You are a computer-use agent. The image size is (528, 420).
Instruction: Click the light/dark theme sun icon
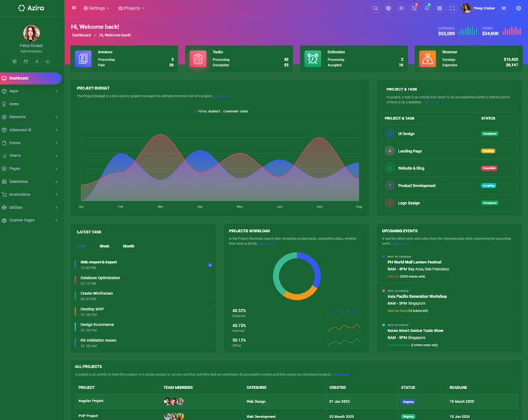click(401, 8)
